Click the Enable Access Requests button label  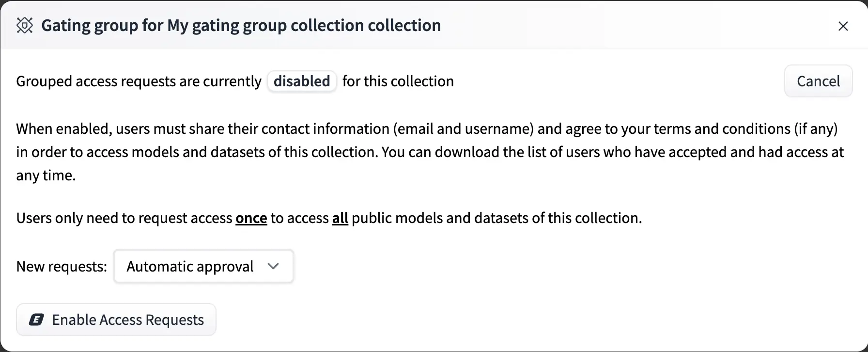(x=128, y=320)
